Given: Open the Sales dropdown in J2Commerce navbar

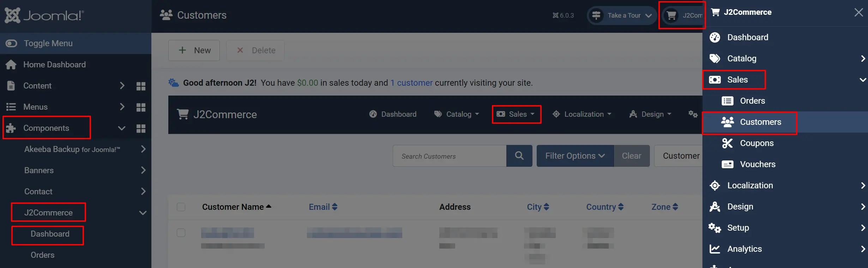Looking at the screenshot, I should (516, 114).
